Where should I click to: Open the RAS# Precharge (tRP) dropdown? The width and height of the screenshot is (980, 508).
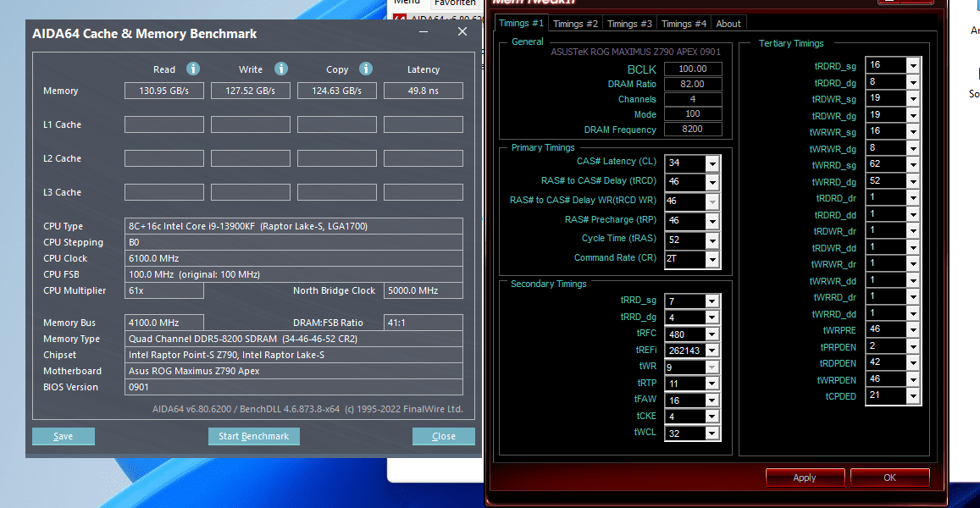pos(711,221)
